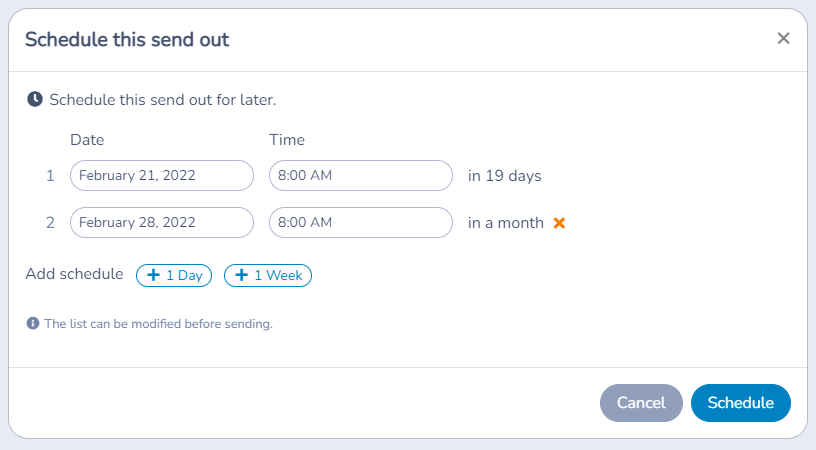Click the 'in 19 days' relative label

pos(504,176)
